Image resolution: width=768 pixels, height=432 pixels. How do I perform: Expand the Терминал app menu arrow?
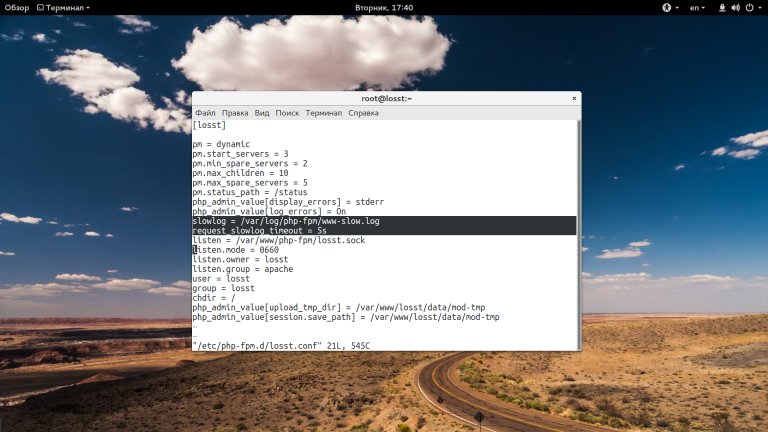(x=88, y=8)
